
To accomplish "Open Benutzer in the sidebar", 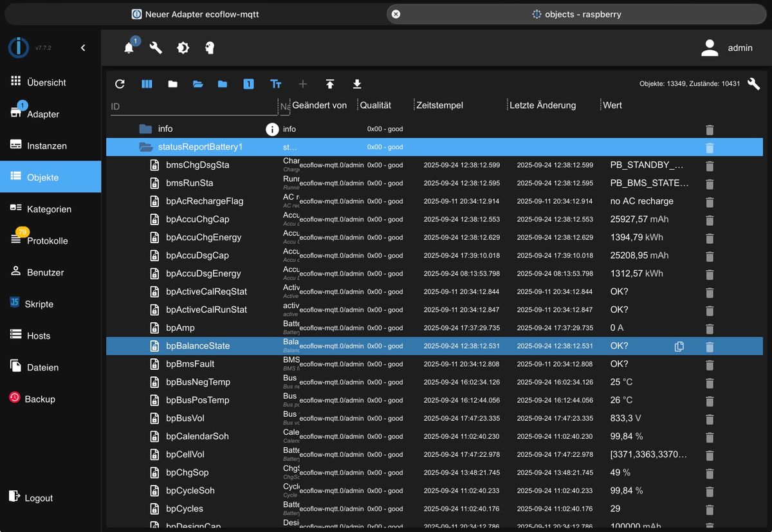I will tap(50, 272).
